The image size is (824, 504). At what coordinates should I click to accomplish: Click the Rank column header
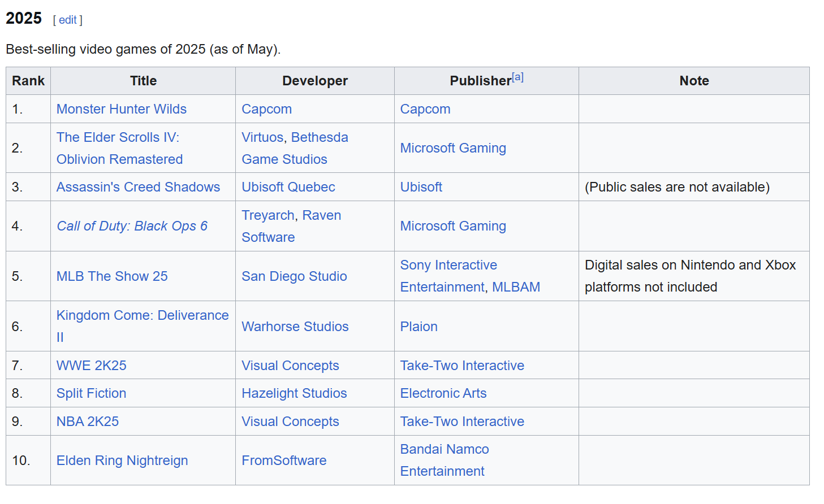(x=28, y=81)
